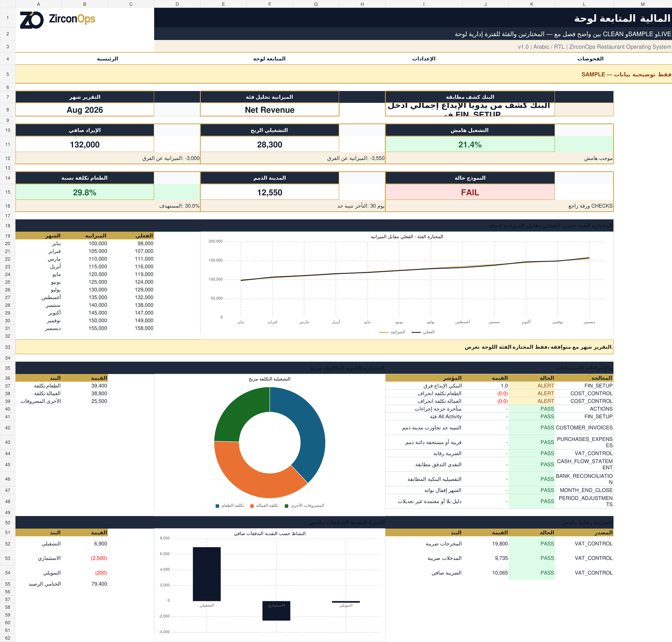Open the الفحوصات navigation link
This screenshot has height=642, width=672.
[591, 59]
